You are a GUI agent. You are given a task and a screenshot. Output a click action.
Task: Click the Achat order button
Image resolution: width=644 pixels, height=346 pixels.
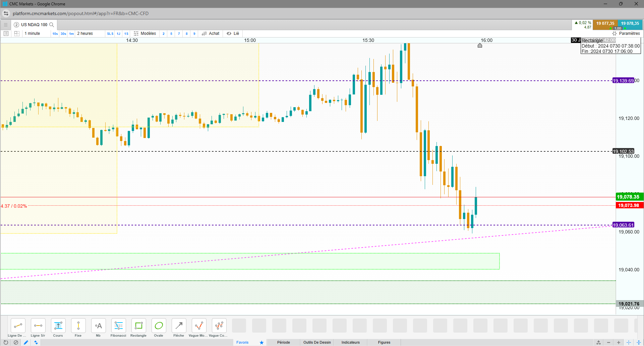click(x=211, y=33)
